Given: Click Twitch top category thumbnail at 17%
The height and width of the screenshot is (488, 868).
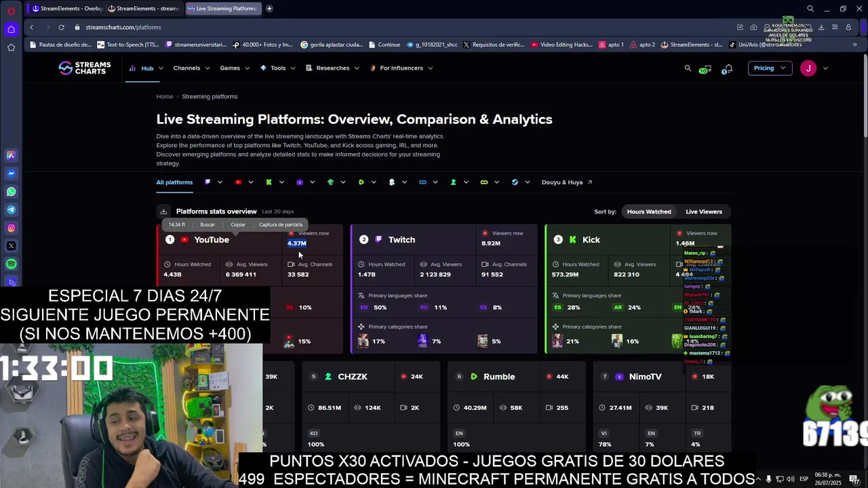Looking at the screenshot, I should pyautogui.click(x=363, y=341).
